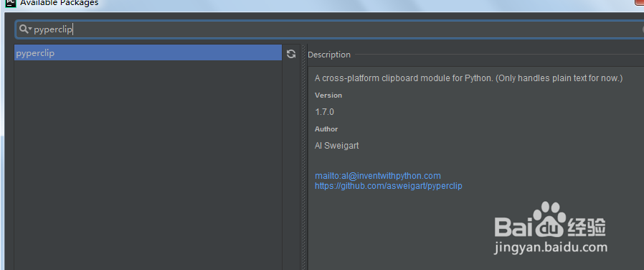The image size is (644, 270).
Task: Click the PyCharm icon in title bar
Action: pyautogui.click(x=11, y=3)
